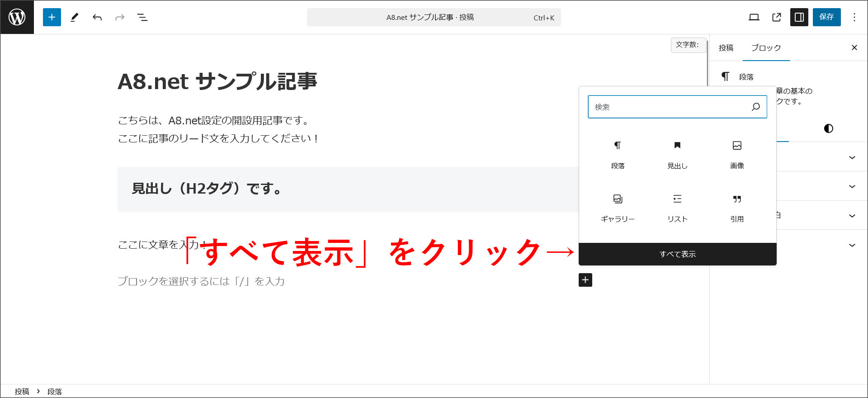This screenshot has height=398, width=868.
Task: Click the 段落 breadcrumb in footer
Action: point(55,392)
